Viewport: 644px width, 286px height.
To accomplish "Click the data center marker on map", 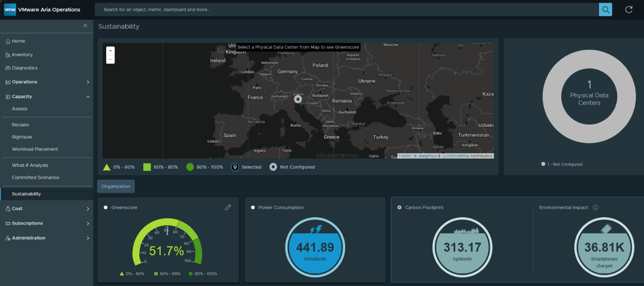I will tap(298, 99).
